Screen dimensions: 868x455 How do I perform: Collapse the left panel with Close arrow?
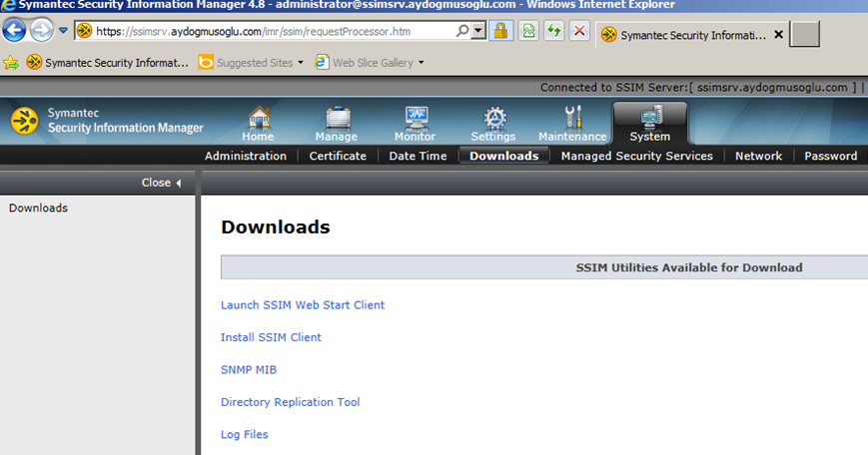click(162, 183)
